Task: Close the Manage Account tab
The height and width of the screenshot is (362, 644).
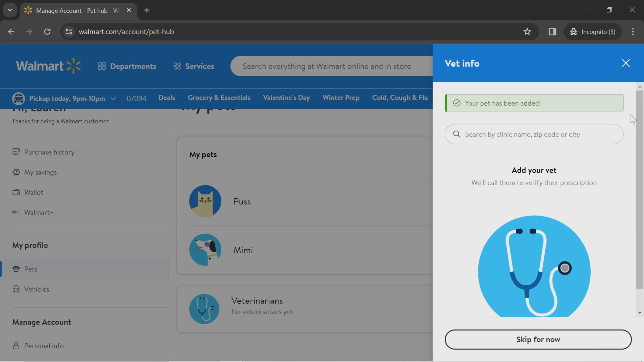Action: click(129, 10)
